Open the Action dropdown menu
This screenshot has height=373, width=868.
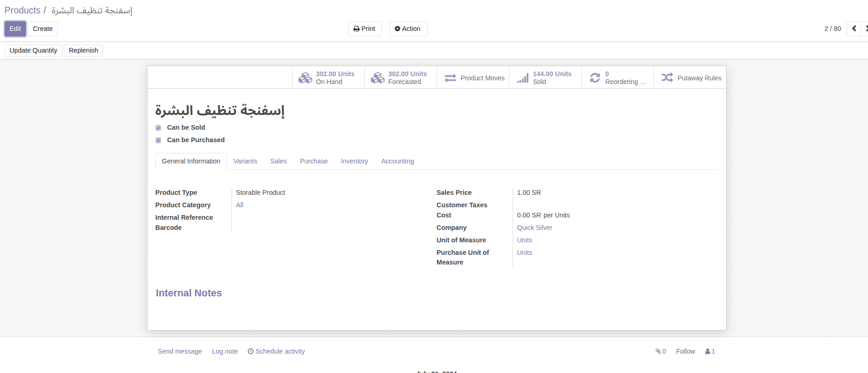[x=408, y=29]
